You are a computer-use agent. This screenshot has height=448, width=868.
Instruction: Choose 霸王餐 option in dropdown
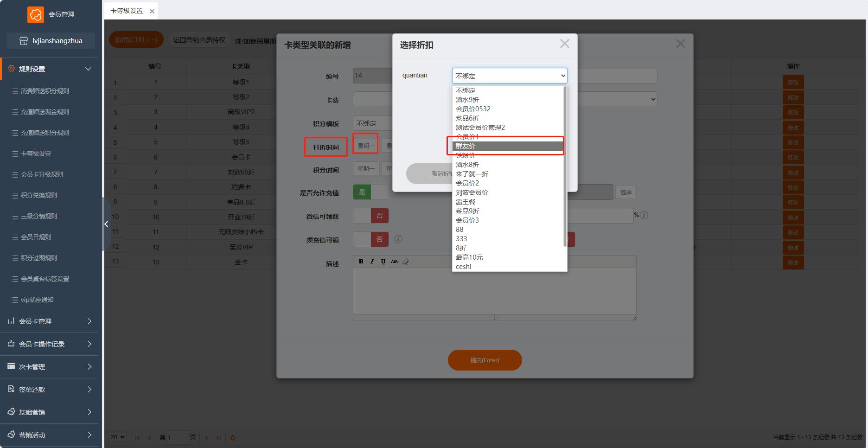click(x=508, y=202)
